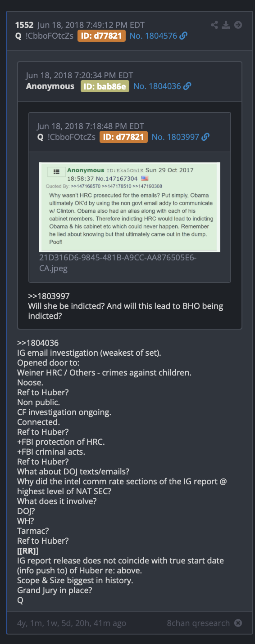
Task: Open post number link No. 1804576
Action: 153,36
